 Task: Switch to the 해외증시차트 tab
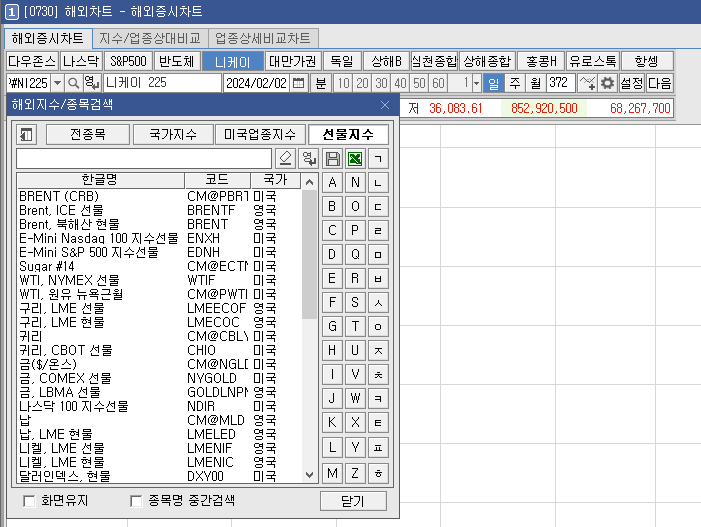tap(48, 38)
